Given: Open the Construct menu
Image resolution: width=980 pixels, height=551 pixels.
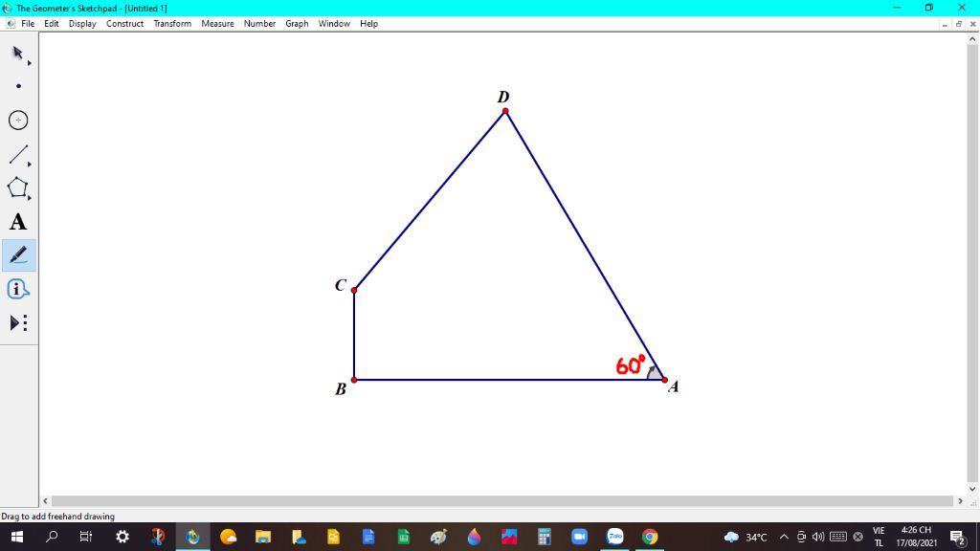Looking at the screenshot, I should [x=124, y=24].
